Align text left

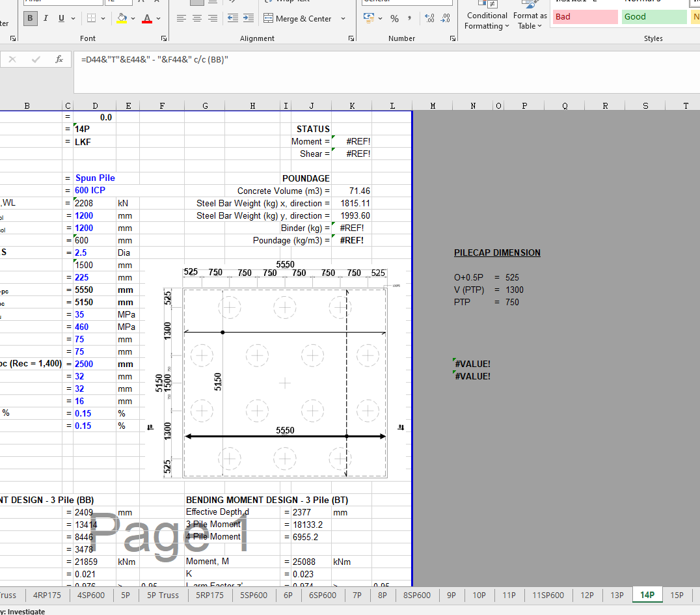[x=182, y=18]
